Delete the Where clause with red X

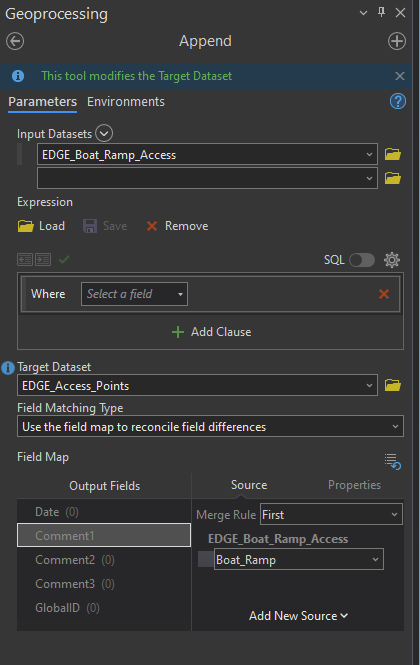click(384, 294)
